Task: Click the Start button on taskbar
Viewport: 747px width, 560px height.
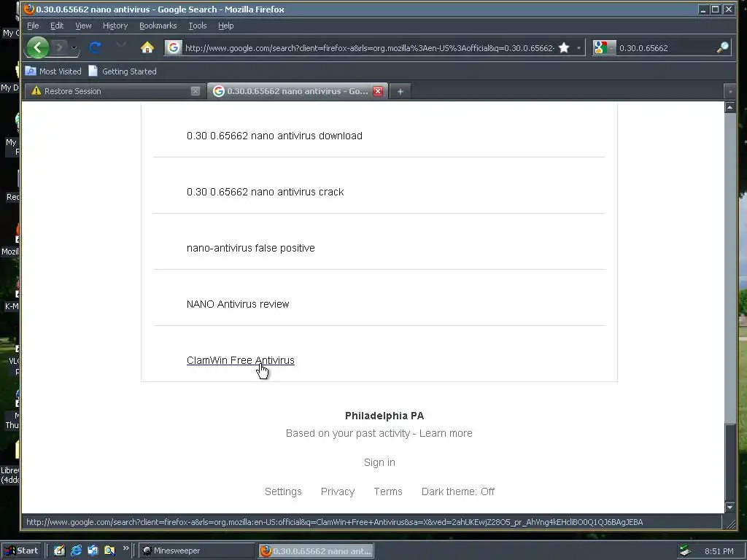Action: click(22, 551)
